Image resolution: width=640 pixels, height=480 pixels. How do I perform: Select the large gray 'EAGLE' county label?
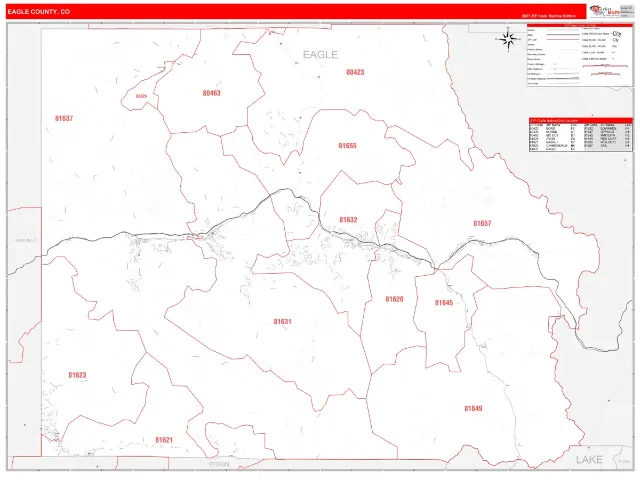[320, 55]
